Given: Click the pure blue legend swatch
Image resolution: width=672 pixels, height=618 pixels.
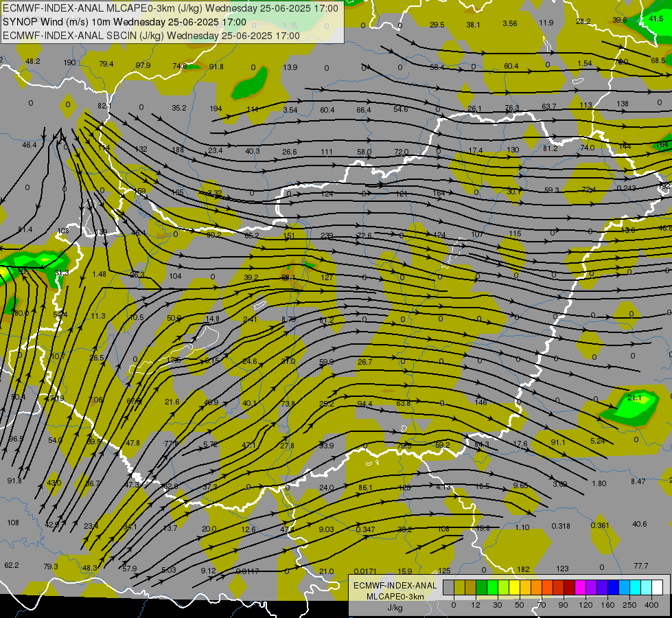Looking at the screenshot, I should pyautogui.click(x=613, y=587).
